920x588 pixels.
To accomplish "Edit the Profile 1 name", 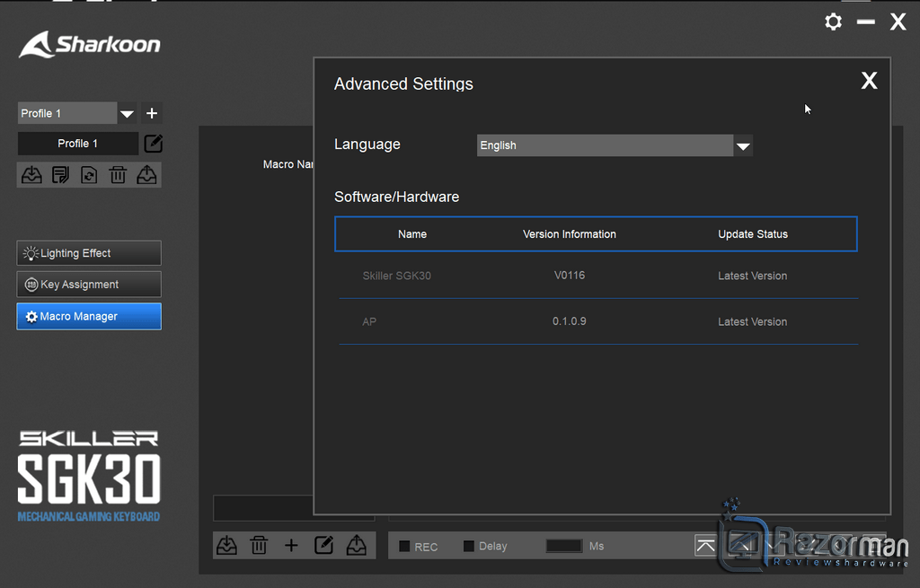I will (153, 144).
